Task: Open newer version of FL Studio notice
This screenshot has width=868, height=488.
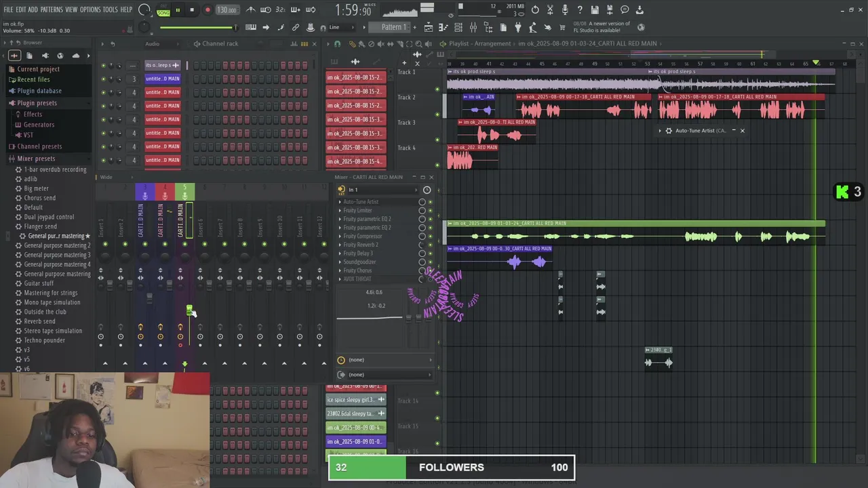Action: (x=602, y=27)
